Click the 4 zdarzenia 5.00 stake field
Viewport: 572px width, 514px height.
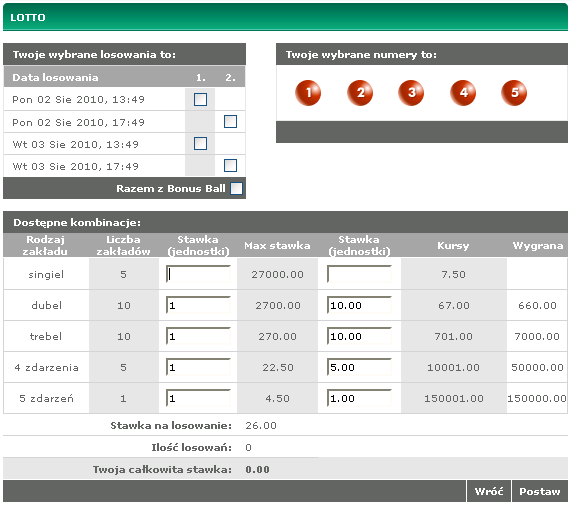(x=359, y=367)
